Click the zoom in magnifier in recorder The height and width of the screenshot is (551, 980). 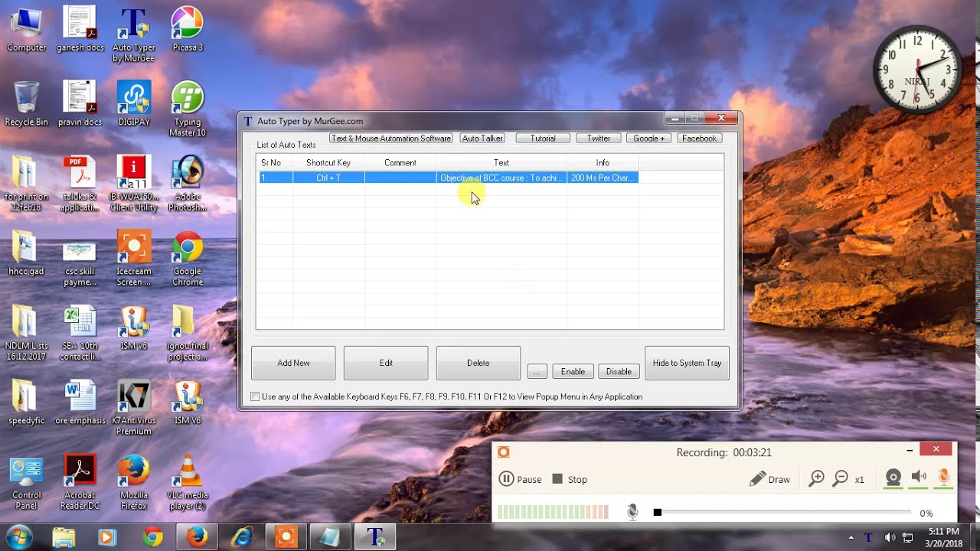click(817, 479)
